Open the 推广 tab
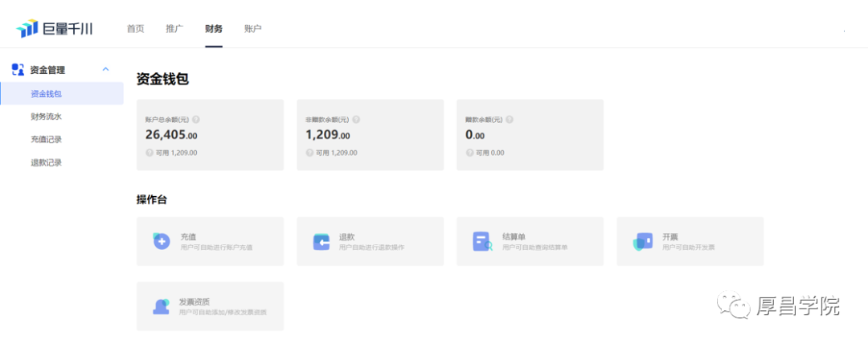Viewport: 868px width, 344px height. click(174, 29)
